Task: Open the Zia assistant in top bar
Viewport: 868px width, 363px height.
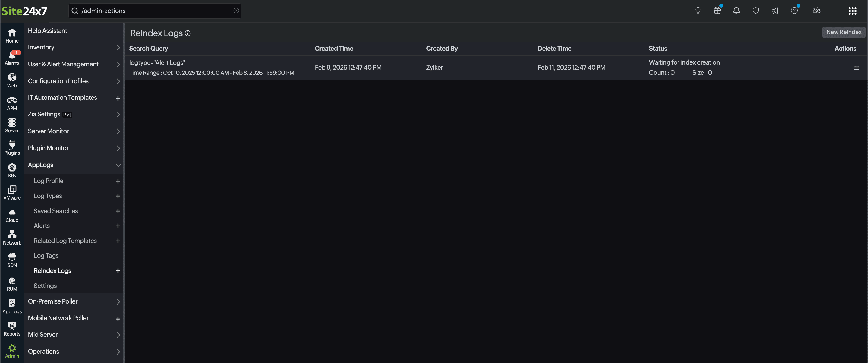Action: [816, 11]
